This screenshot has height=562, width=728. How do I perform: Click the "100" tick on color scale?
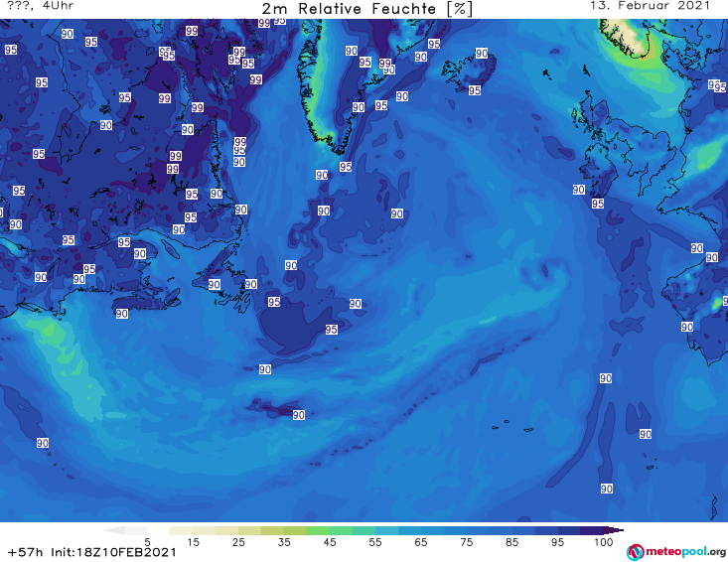(603, 542)
